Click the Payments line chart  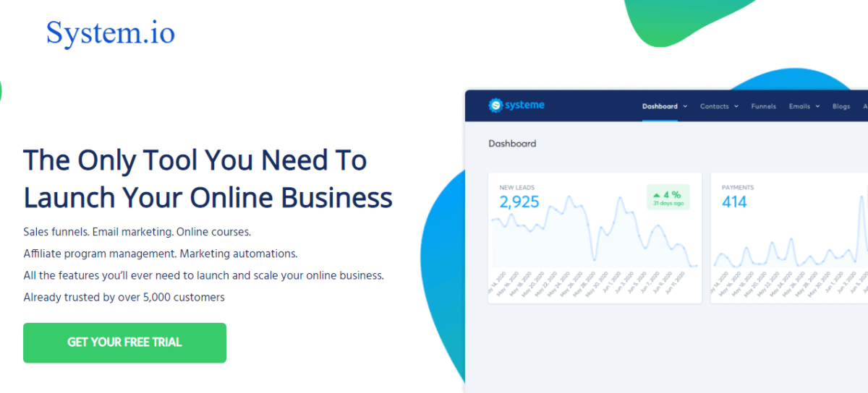tap(790, 231)
